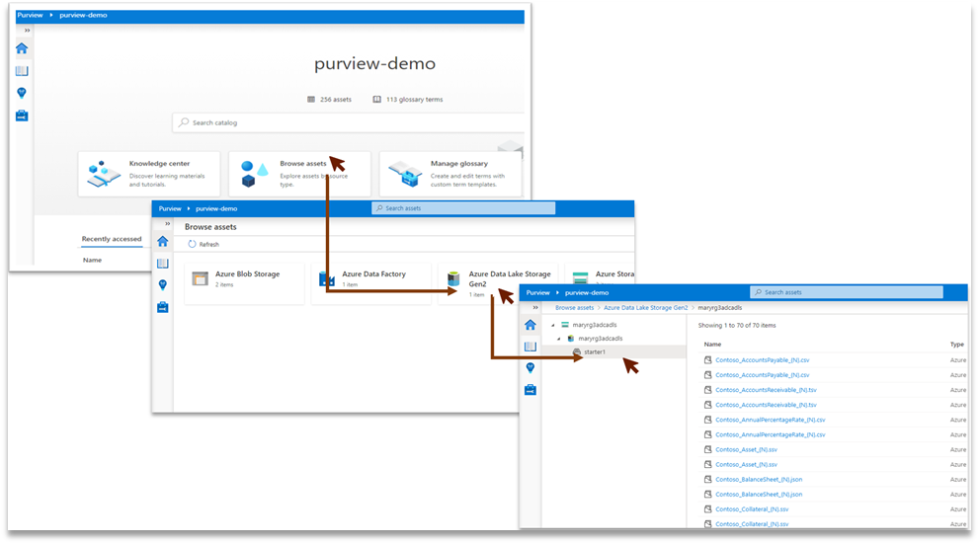Image resolution: width=980 pixels, height=544 pixels.
Task: Click Purview breadcrumb in Browse assets window header
Action: (x=170, y=208)
